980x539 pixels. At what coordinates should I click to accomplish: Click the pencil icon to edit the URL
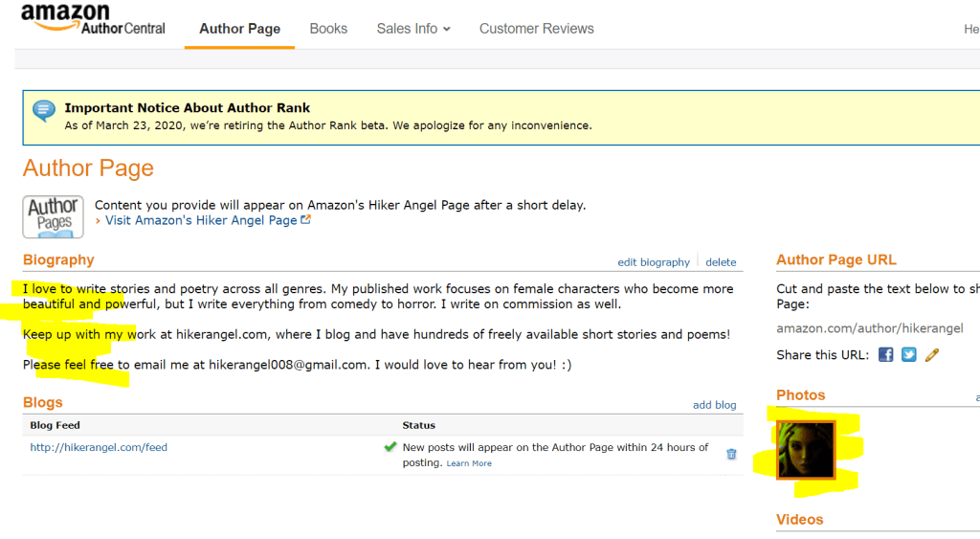[932, 355]
